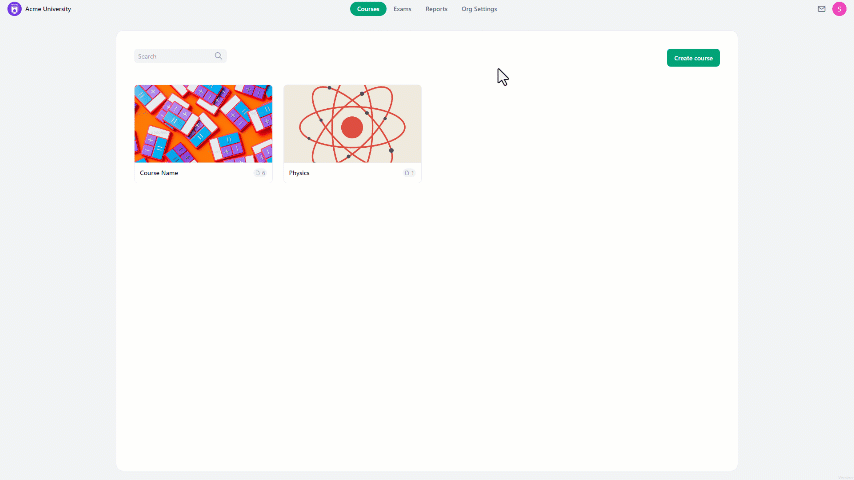The height and width of the screenshot is (480, 854).
Task: Open the Reports tab
Action: (436, 9)
